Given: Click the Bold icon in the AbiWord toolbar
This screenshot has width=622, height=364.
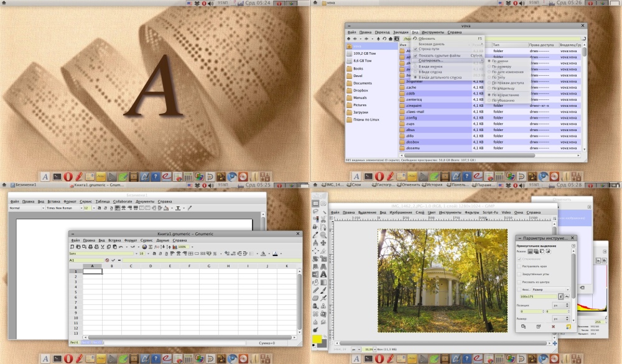Looking at the screenshot, I should pyautogui.click(x=99, y=208).
